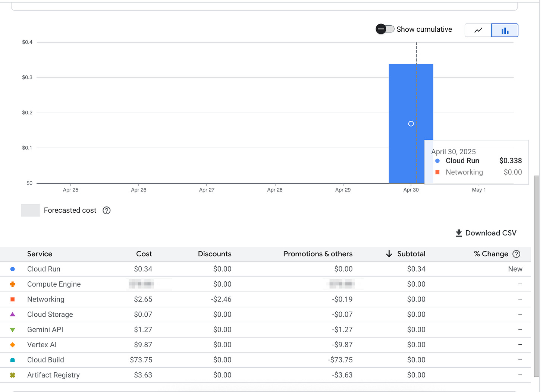Click the Gemini API green triangle marker
This screenshot has width=543, height=392.
12,330
